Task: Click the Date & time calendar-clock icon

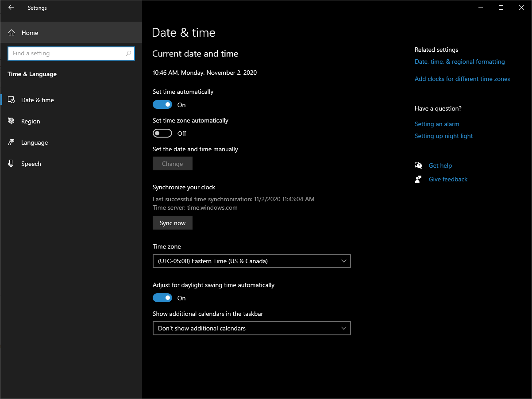Action: pos(12,100)
